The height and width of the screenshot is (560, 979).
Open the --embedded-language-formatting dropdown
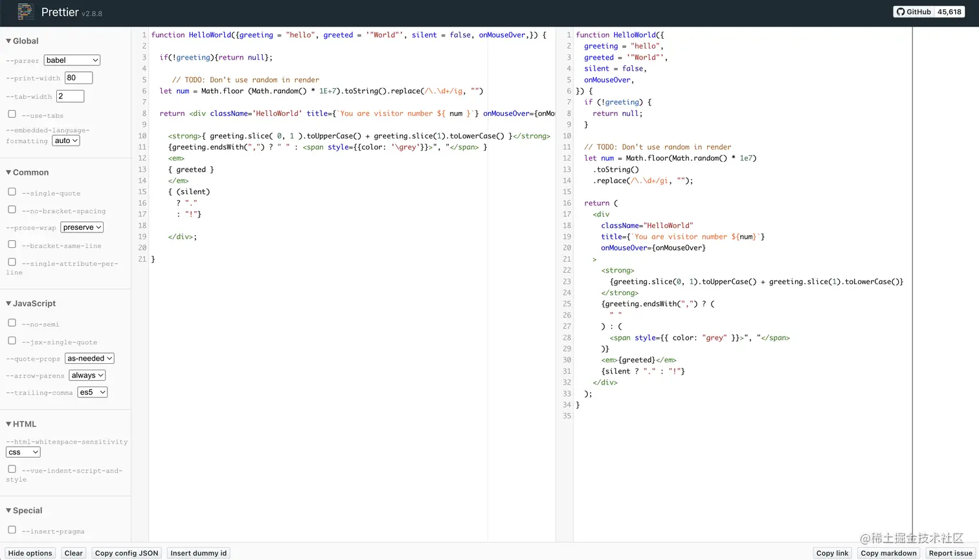click(66, 140)
